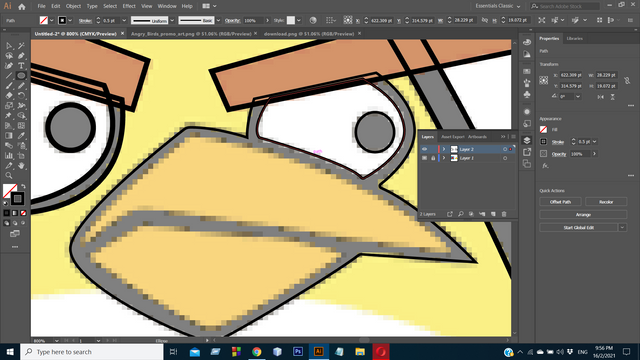Click Offset Path button
Viewport: 640px width, 360px height.
click(x=560, y=202)
